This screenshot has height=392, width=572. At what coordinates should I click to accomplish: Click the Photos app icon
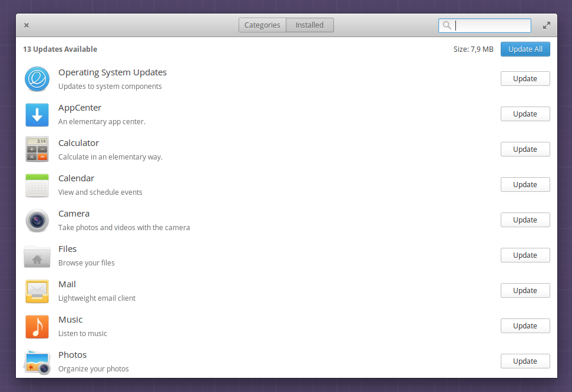click(x=37, y=362)
